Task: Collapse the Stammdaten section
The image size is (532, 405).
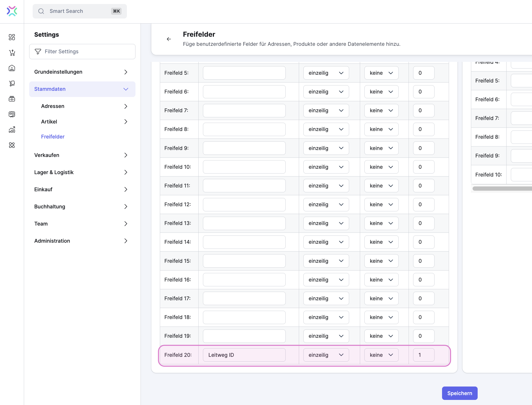Action: (x=82, y=89)
